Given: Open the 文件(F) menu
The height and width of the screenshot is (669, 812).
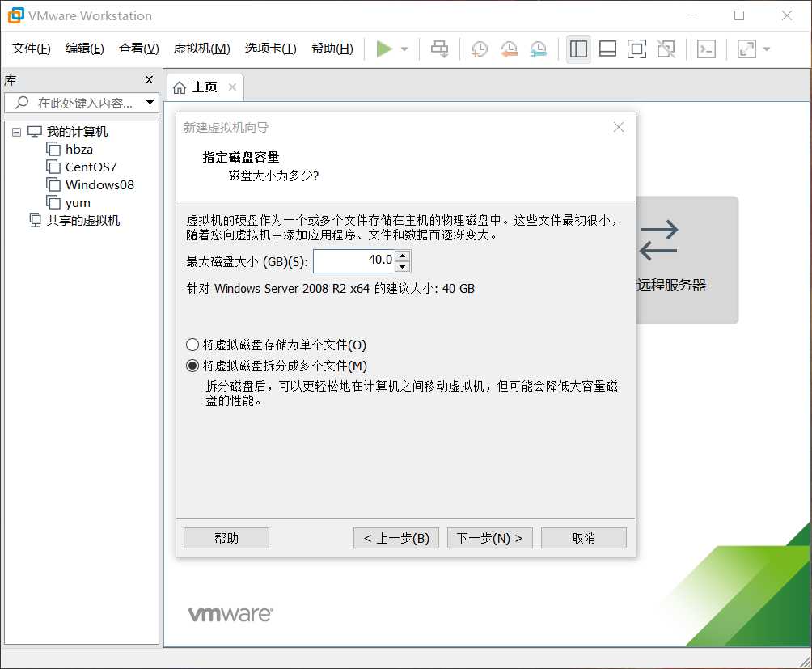Looking at the screenshot, I should point(32,49).
